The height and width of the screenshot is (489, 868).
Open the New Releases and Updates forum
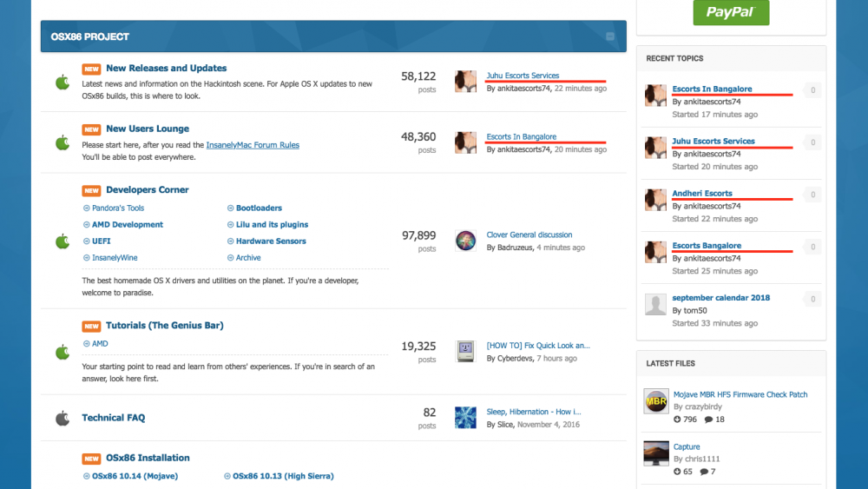[166, 68]
